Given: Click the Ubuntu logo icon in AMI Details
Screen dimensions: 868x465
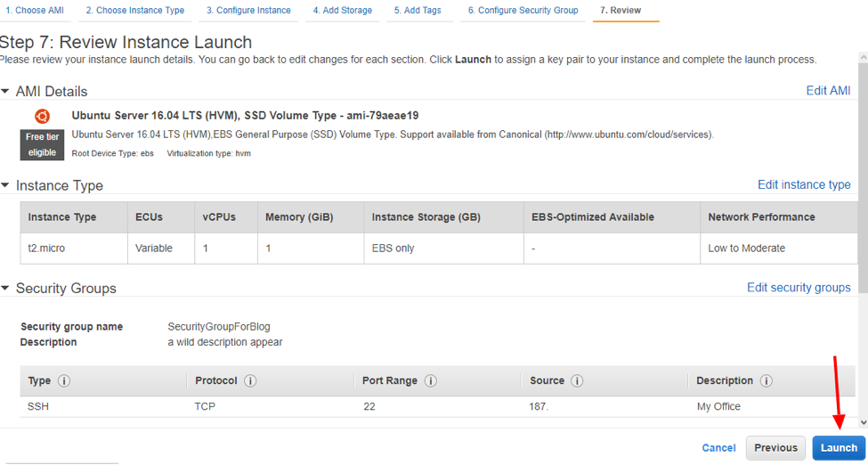Looking at the screenshot, I should tap(42, 117).
